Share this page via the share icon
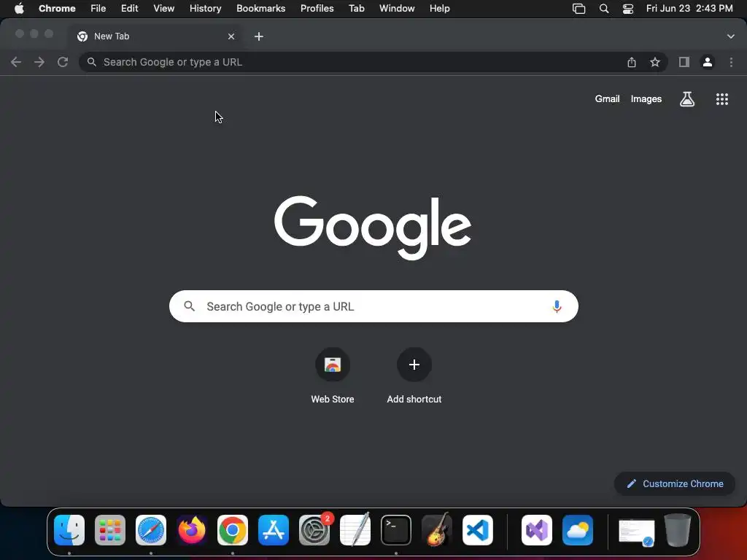Viewport: 747px width, 560px height. [631, 62]
